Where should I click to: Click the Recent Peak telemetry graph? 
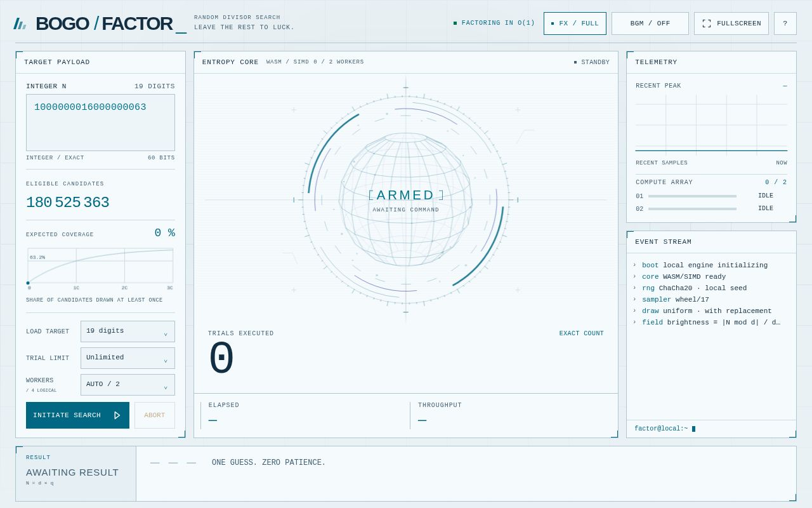pyautogui.click(x=711, y=124)
